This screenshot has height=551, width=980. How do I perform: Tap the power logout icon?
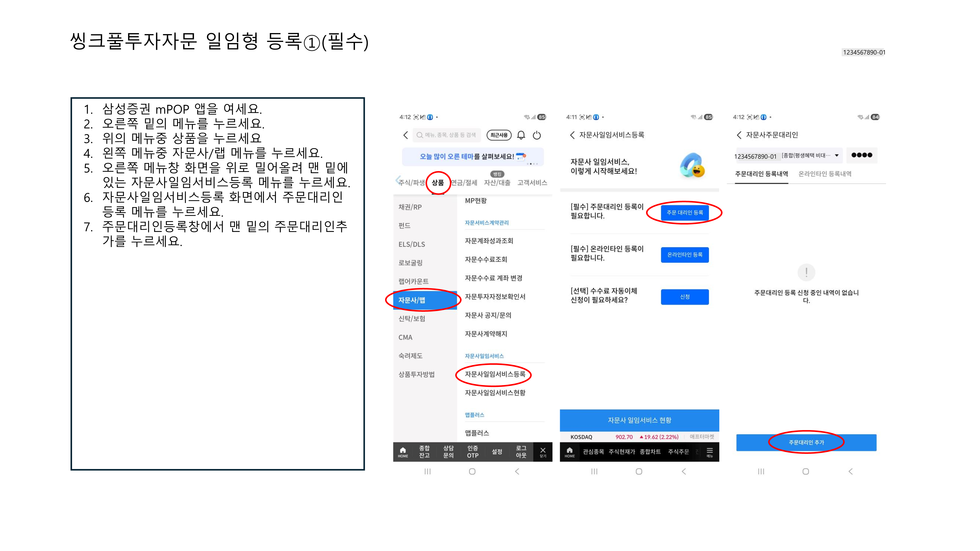click(x=536, y=135)
